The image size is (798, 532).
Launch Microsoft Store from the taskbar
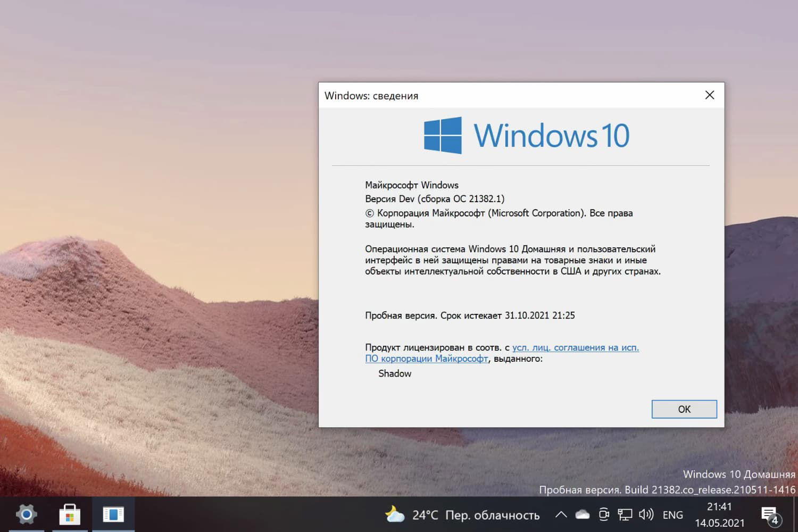click(x=70, y=514)
